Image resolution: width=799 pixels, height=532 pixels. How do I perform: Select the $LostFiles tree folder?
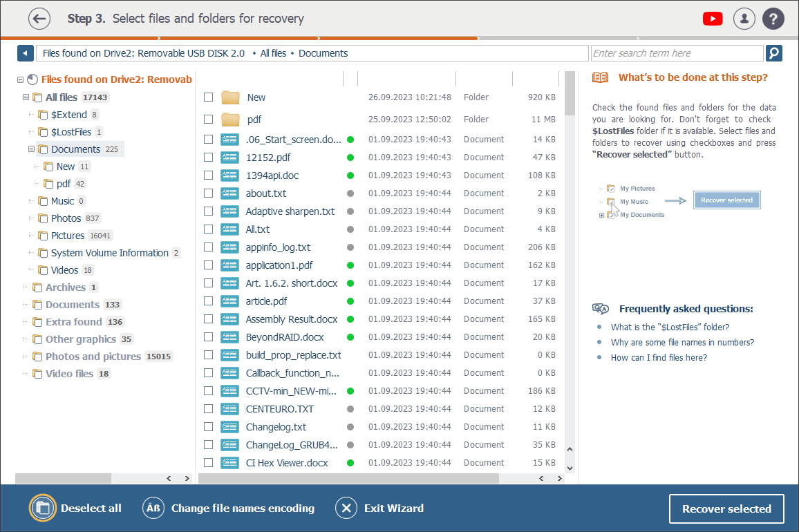(70, 132)
